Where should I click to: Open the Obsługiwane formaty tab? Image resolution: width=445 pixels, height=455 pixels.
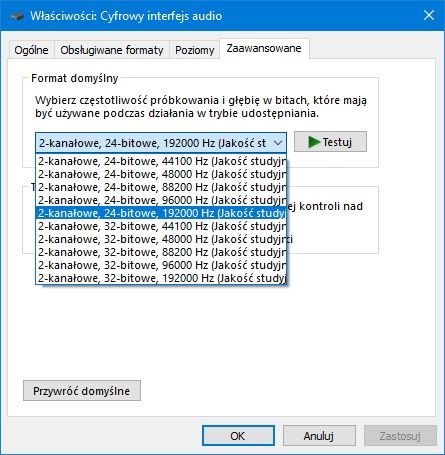112,50
